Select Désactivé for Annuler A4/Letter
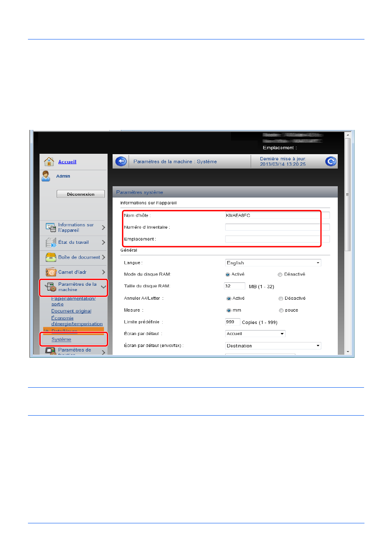The width and height of the screenshot is (392, 555). point(281,298)
